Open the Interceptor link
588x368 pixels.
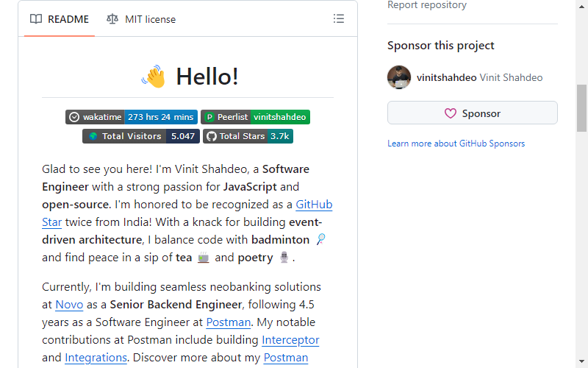290,340
